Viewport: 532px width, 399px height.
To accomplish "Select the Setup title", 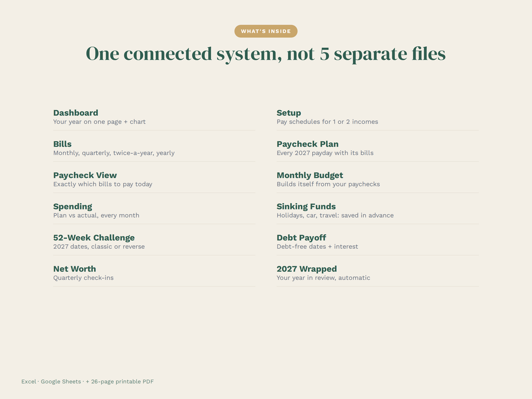I will 289,113.
